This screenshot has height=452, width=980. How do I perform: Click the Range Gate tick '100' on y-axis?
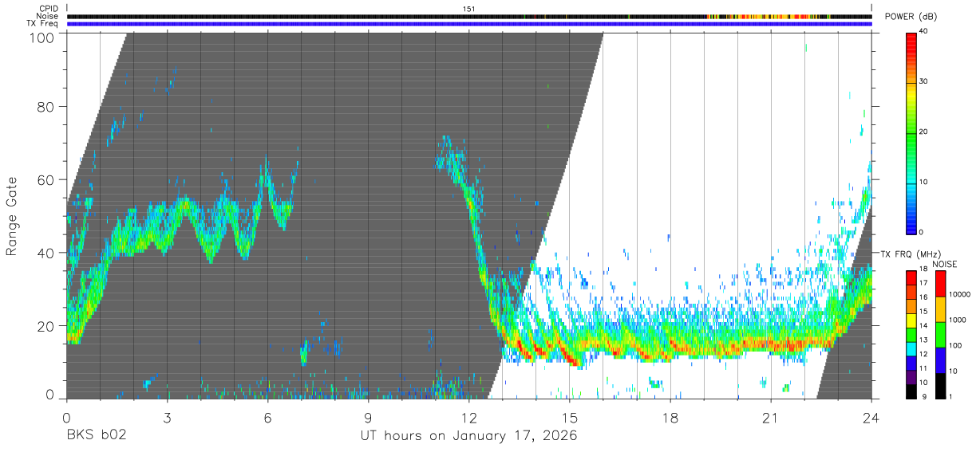(x=41, y=37)
